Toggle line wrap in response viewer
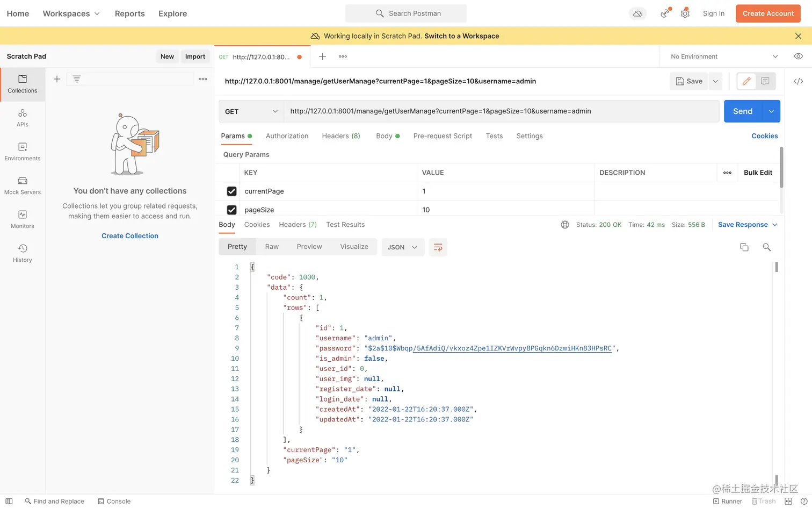The image size is (812, 508). pos(438,247)
